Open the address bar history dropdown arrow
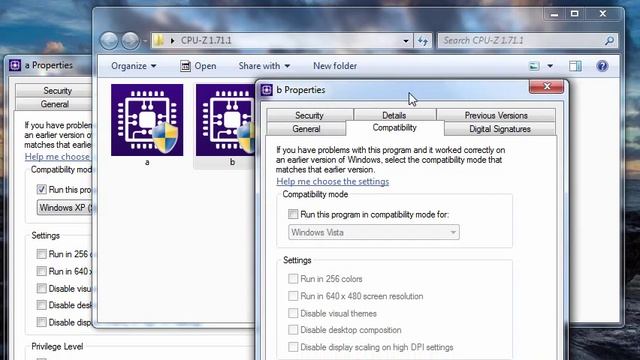Viewport: 640px width, 360px height. click(x=406, y=41)
